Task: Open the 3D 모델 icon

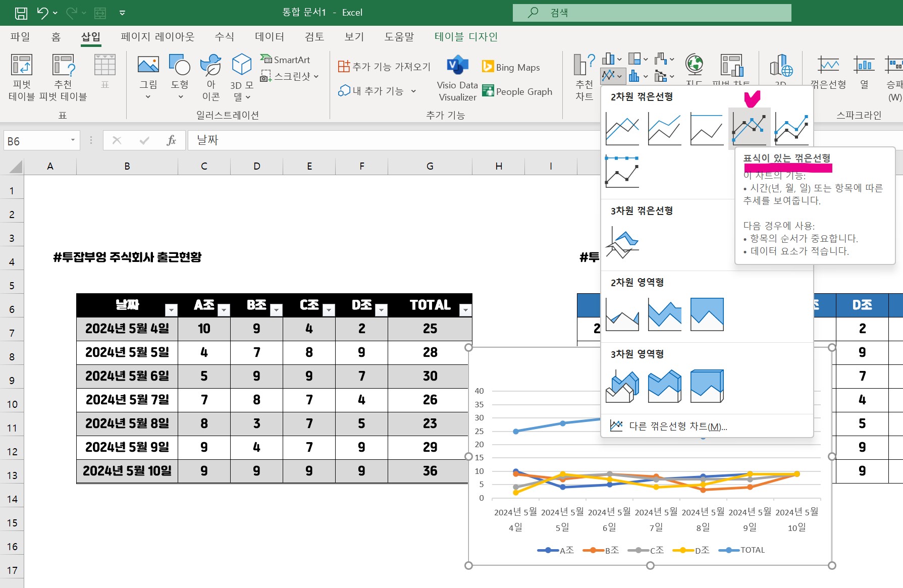Action: [242, 66]
